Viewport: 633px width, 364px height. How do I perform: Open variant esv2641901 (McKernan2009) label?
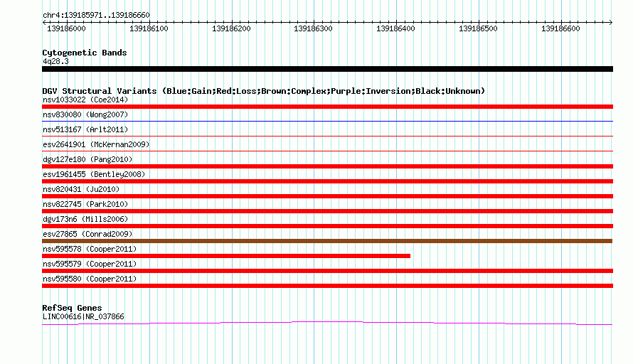[x=96, y=144]
